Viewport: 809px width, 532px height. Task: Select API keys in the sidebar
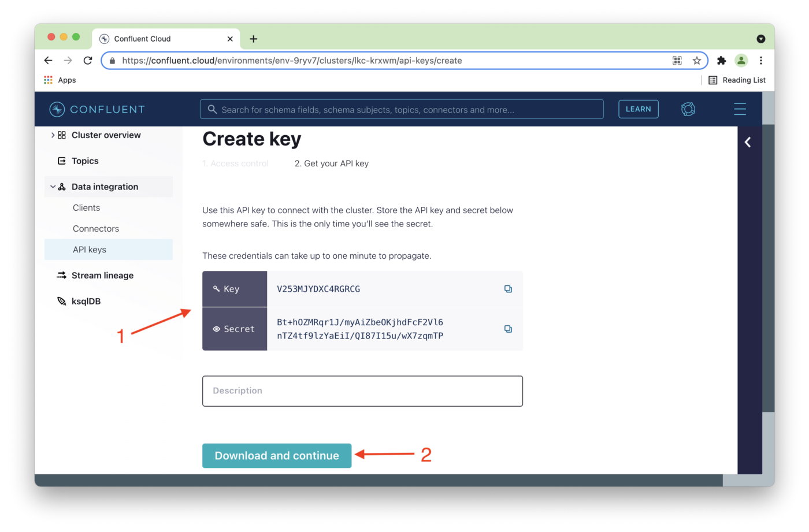(x=109, y=250)
